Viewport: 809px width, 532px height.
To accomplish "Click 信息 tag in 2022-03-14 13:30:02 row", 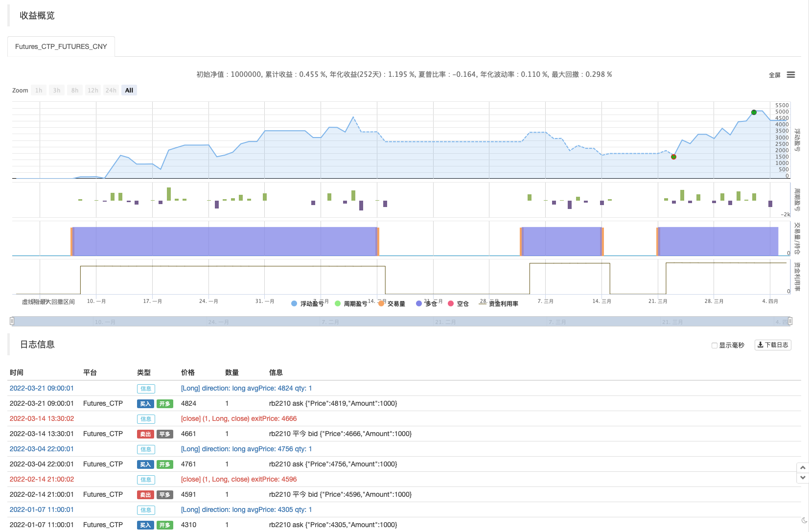I will point(146,419).
